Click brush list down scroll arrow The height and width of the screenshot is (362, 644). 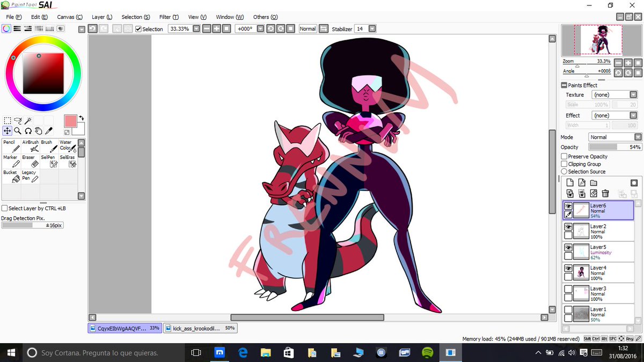[82, 196]
